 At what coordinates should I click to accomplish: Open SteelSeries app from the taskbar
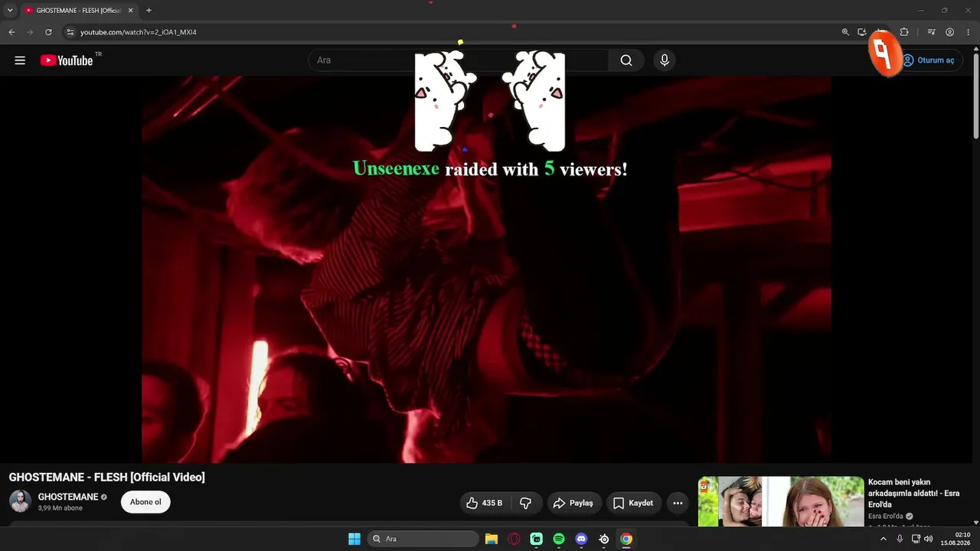[x=604, y=539]
